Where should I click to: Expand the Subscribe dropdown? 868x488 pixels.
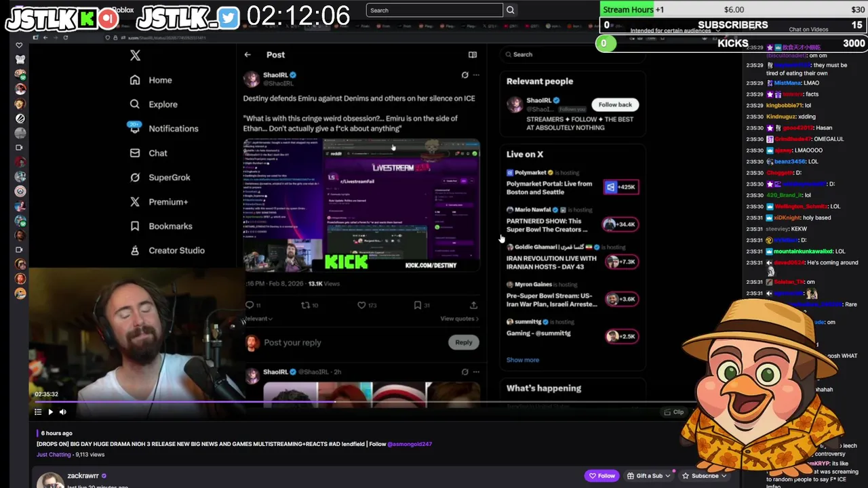pyautogui.click(x=724, y=476)
